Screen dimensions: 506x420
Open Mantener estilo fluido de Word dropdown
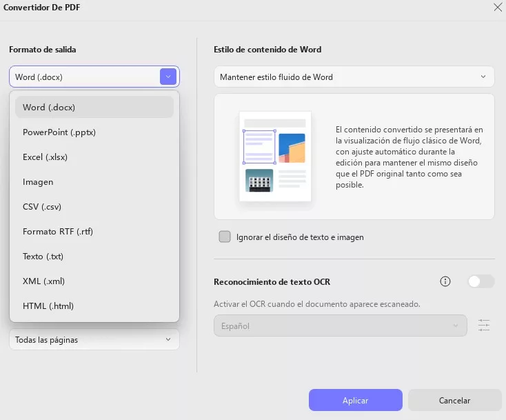click(x=354, y=77)
